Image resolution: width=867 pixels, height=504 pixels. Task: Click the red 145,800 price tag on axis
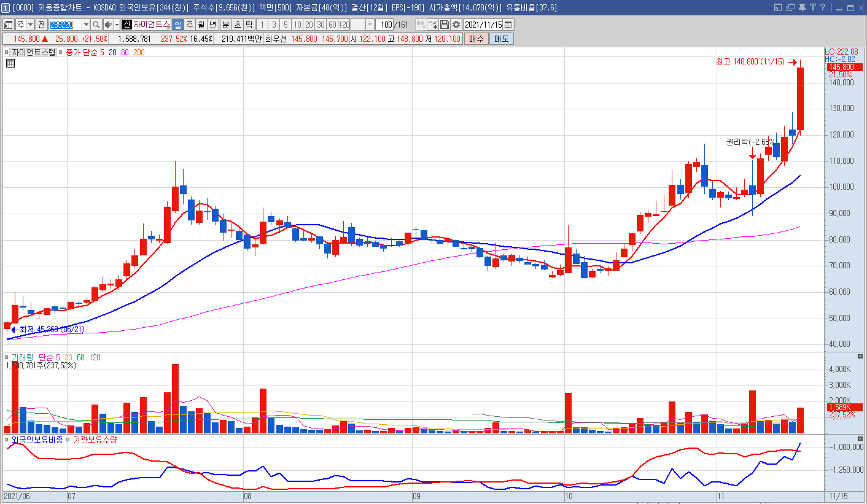click(x=844, y=67)
